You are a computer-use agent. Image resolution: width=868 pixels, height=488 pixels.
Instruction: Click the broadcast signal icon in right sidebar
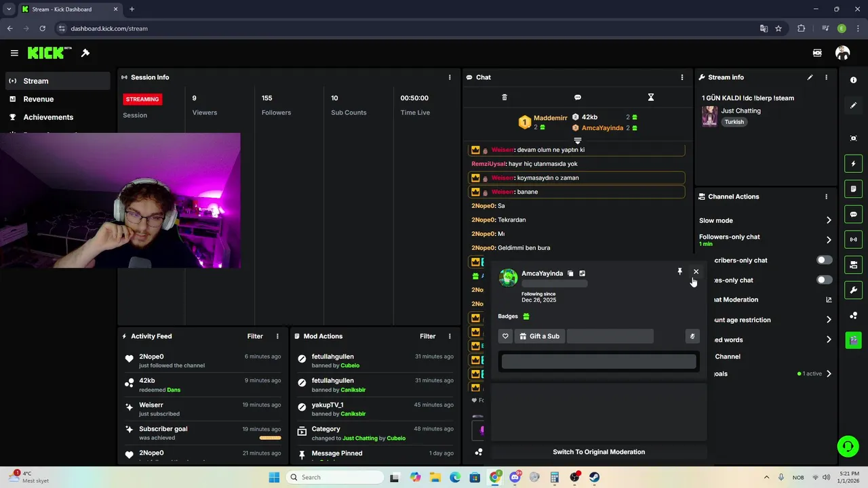pos(853,239)
